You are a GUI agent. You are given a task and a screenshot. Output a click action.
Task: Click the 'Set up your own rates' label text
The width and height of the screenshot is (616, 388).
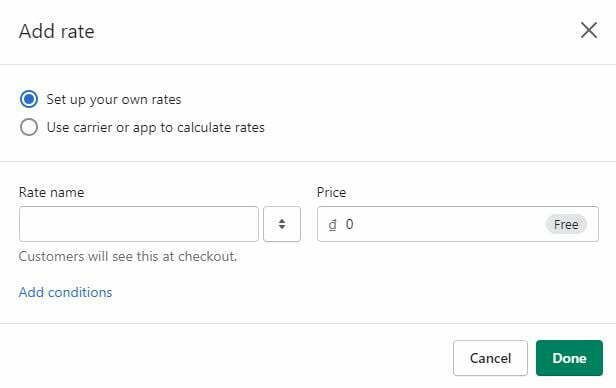click(x=114, y=99)
